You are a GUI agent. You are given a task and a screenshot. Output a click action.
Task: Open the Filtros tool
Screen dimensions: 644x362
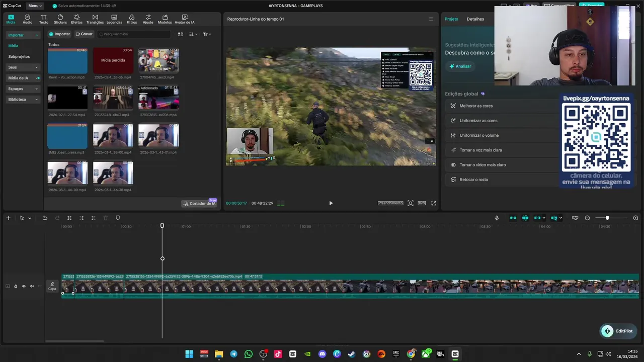tap(132, 19)
